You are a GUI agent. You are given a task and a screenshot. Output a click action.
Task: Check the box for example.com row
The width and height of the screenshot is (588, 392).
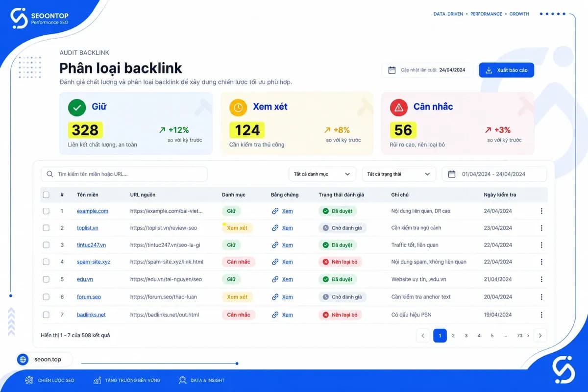[46, 211]
